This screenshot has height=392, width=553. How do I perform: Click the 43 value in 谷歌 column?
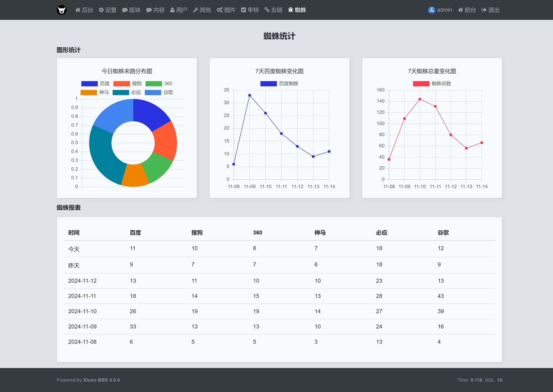(441, 296)
